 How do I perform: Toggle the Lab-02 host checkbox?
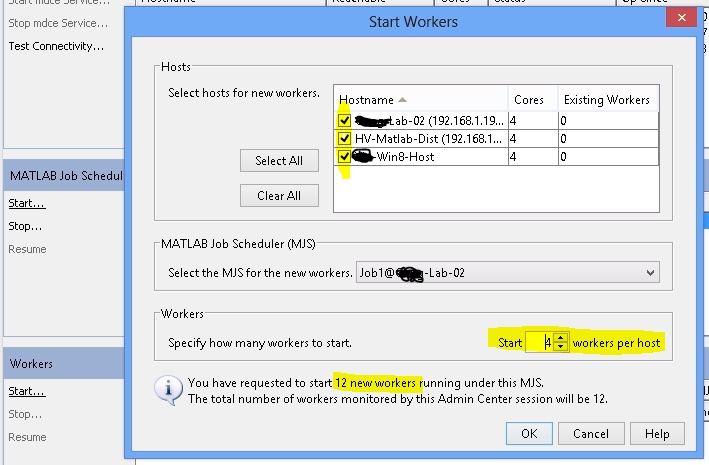344,121
